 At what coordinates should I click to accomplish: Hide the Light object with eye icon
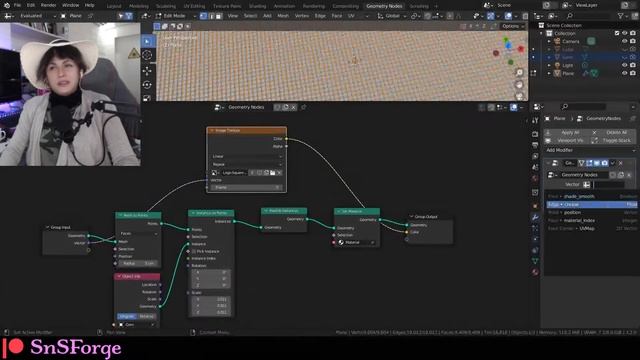pos(624,65)
